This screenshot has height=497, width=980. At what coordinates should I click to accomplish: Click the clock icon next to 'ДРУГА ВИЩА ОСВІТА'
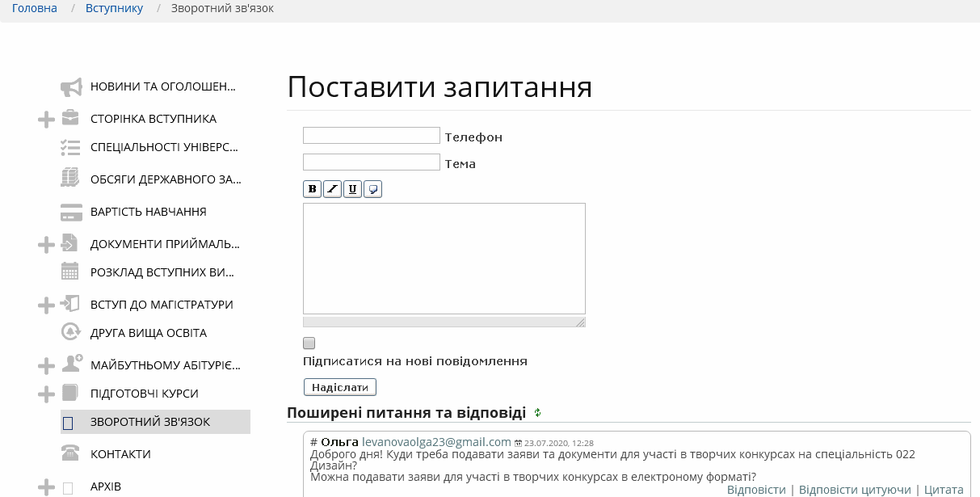pyautogui.click(x=69, y=332)
